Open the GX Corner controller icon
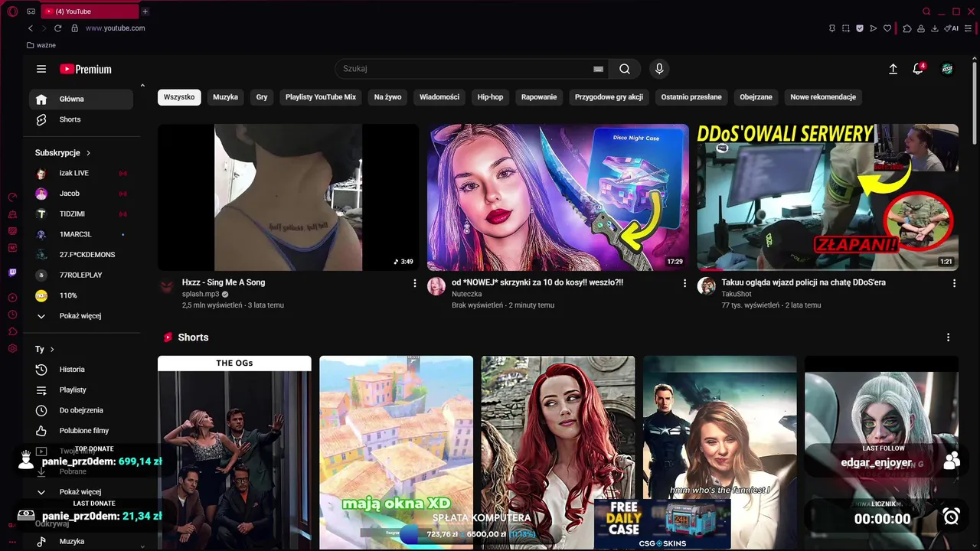 tap(31, 11)
